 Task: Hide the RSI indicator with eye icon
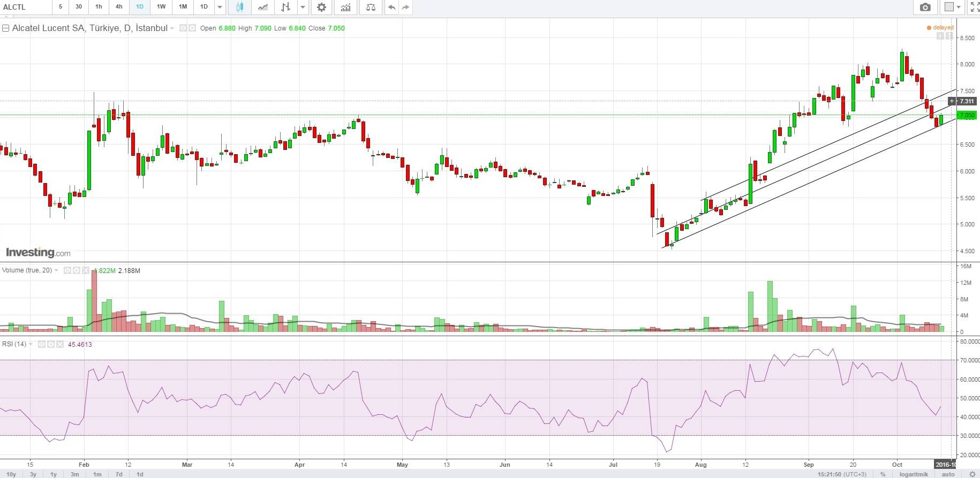tap(41, 344)
